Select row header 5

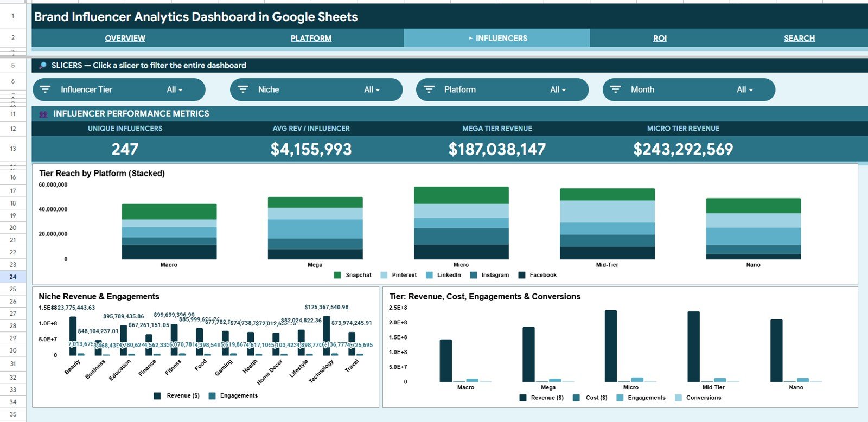[13, 65]
